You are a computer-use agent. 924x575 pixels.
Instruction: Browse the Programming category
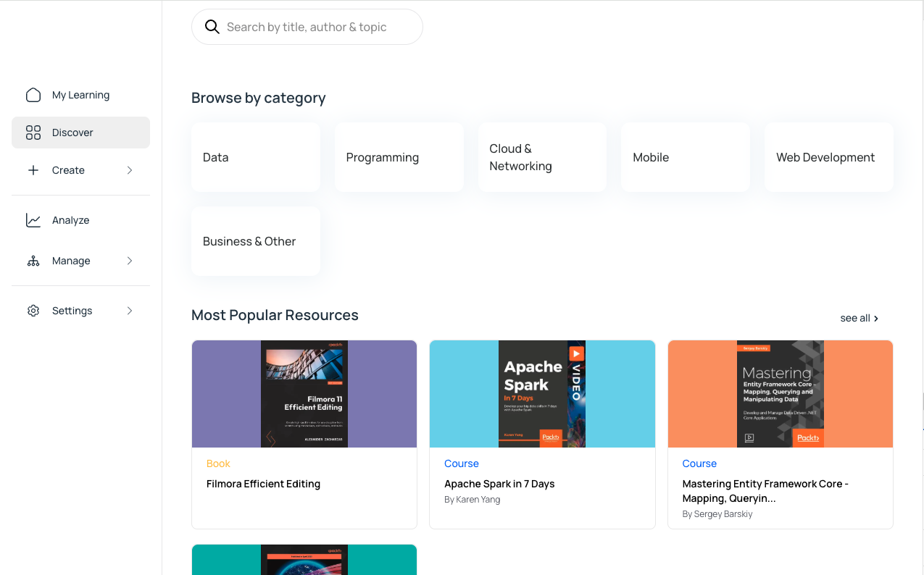coord(399,157)
